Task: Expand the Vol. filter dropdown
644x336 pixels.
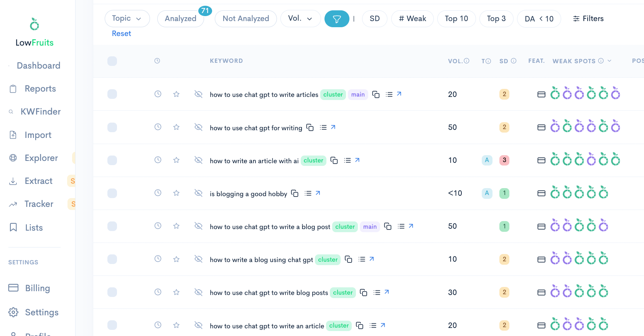Action: pos(300,18)
